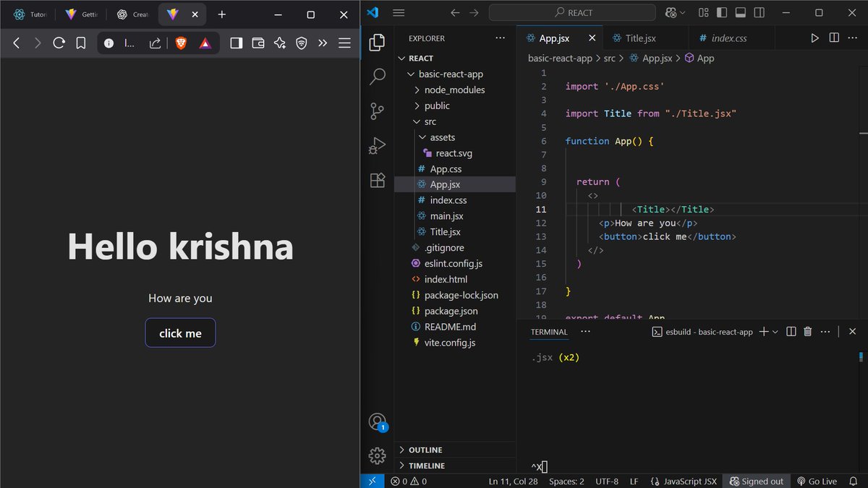Open package.json in the explorer
Viewport: 868px width, 488px height.
point(455,311)
